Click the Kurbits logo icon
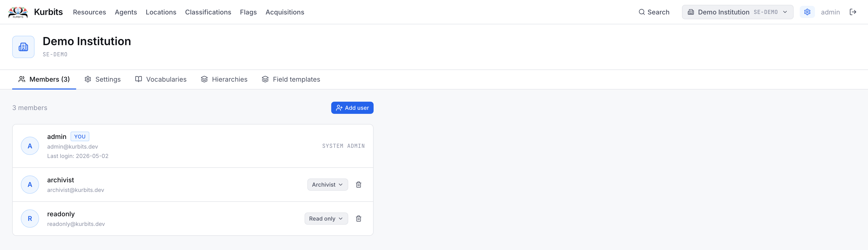This screenshot has height=250, width=868. (x=18, y=12)
